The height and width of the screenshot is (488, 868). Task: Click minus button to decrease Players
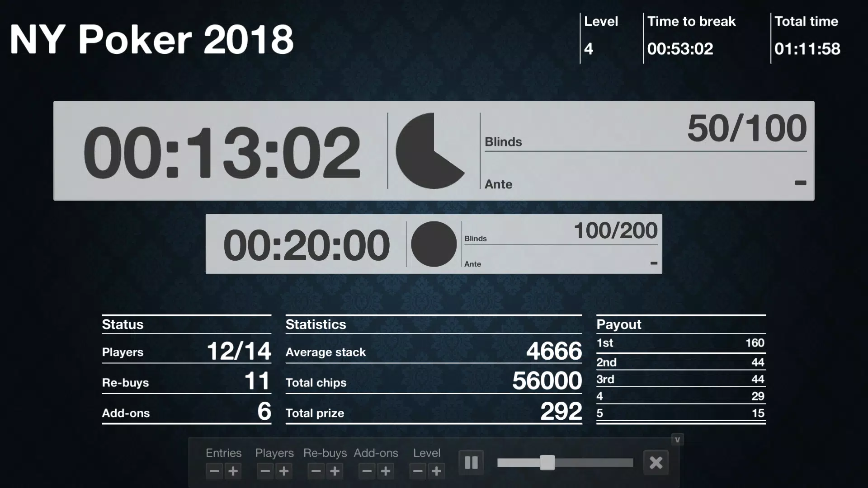(264, 471)
